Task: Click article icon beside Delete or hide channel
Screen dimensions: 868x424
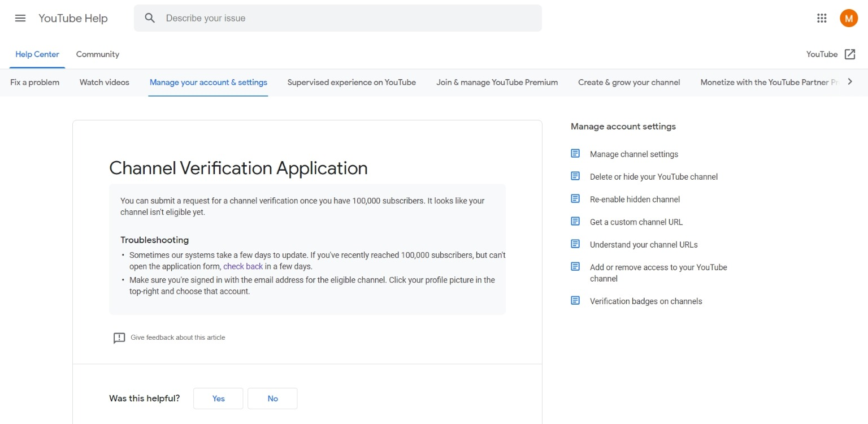Action: click(575, 176)
